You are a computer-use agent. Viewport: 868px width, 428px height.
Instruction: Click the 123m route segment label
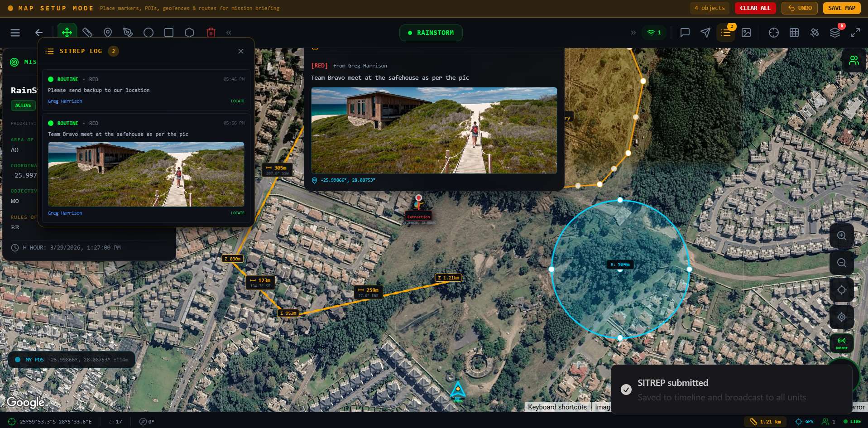tap(261, 283)
